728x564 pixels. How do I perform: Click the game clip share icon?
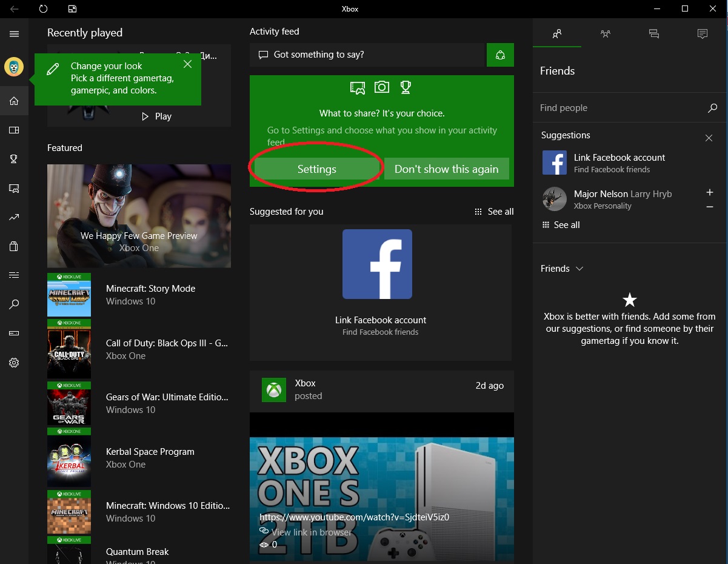358,88
